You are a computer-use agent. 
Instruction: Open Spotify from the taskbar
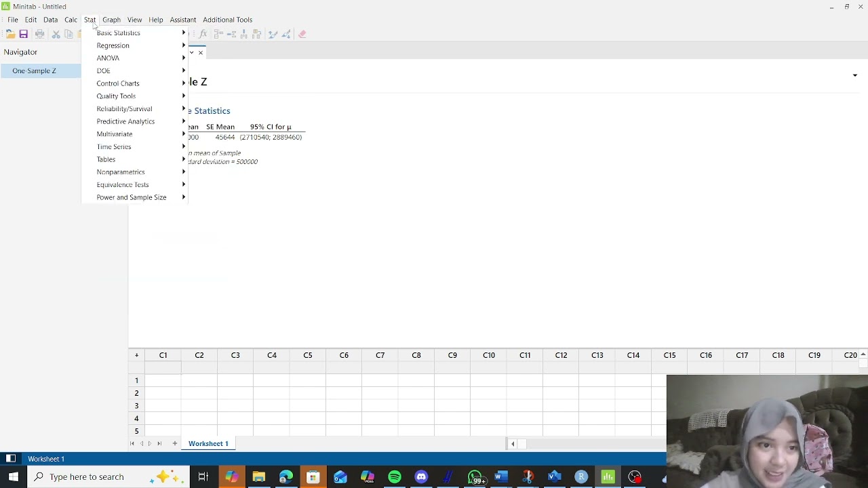[395, 476]
